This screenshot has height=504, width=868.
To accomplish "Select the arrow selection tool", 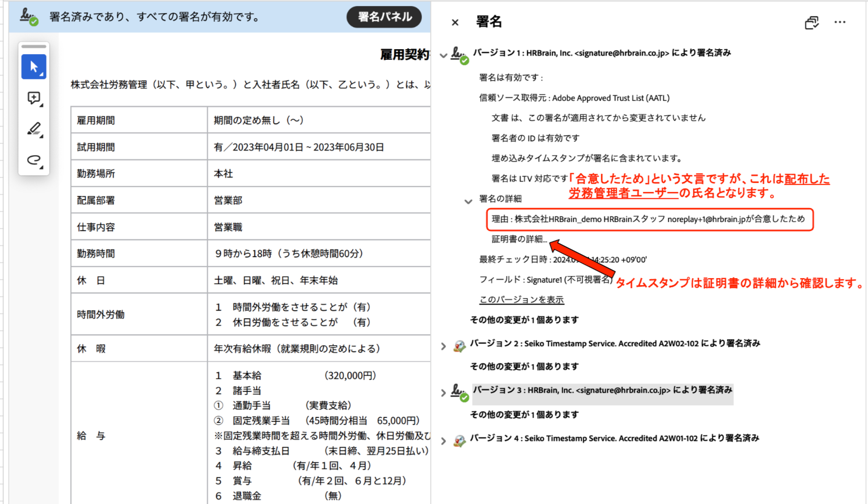I will click(x=34, y=67).
